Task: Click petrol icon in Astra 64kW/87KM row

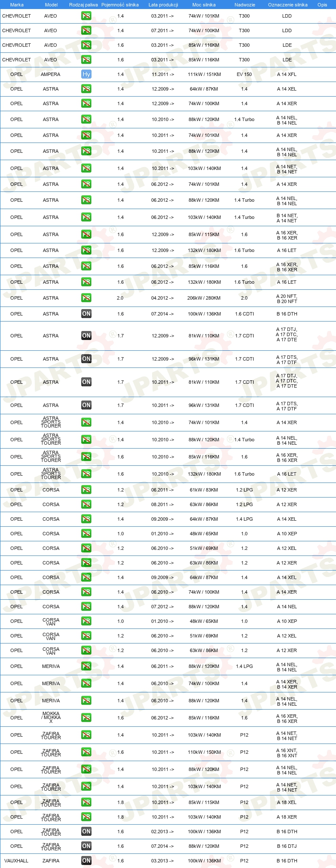Action: 86,89
